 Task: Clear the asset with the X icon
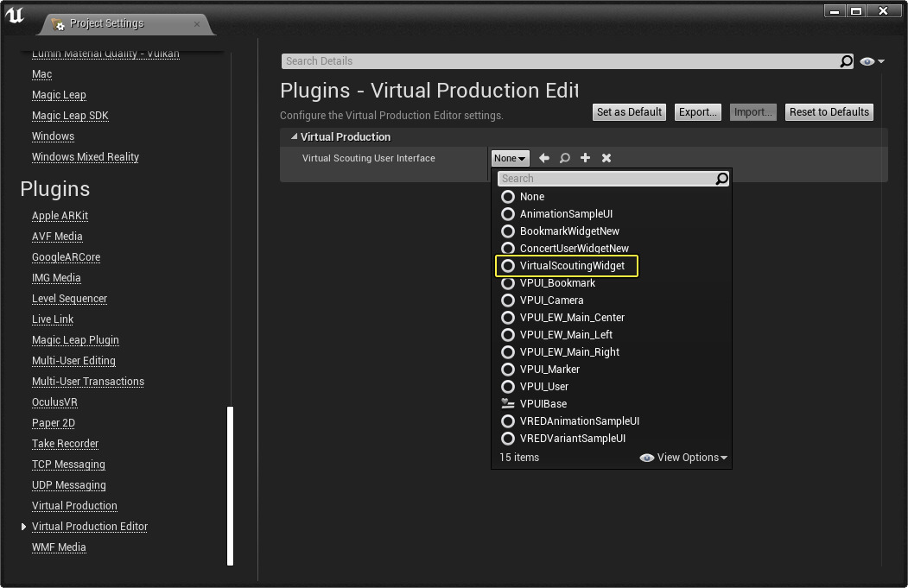[x=606, y=158]
